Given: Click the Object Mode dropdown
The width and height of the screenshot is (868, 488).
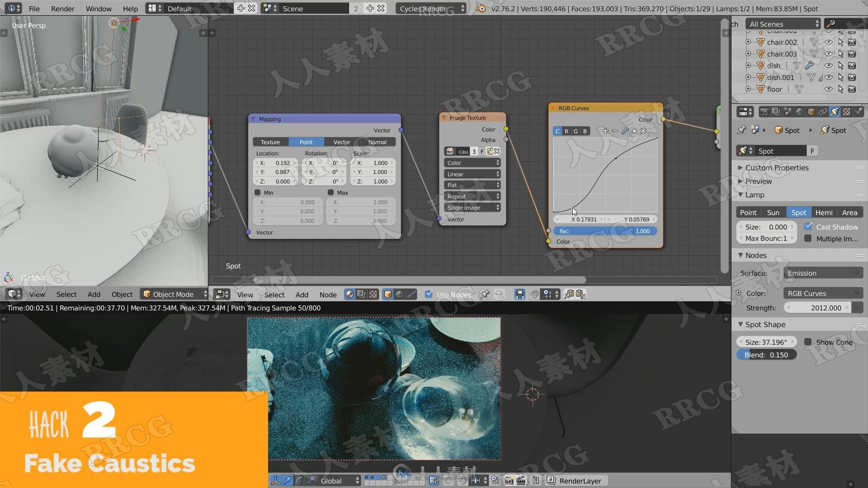Looking at the screenshot, I should click(x=172, y=294).
